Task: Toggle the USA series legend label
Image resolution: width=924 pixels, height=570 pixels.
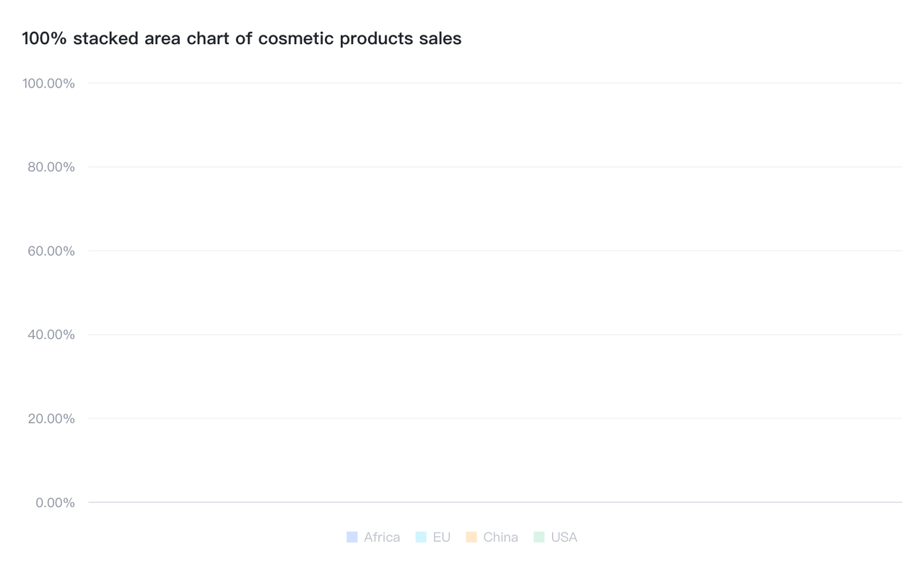Action: 564,537
